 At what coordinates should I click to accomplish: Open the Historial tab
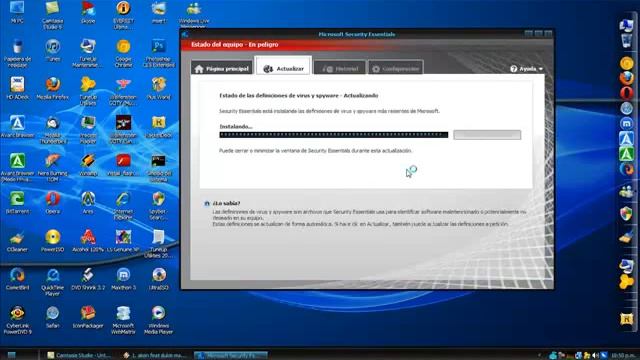(340, 68)
